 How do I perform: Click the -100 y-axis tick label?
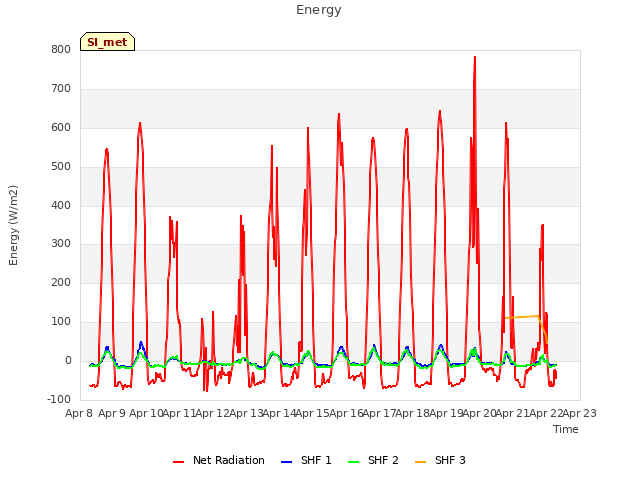(59, 399)
